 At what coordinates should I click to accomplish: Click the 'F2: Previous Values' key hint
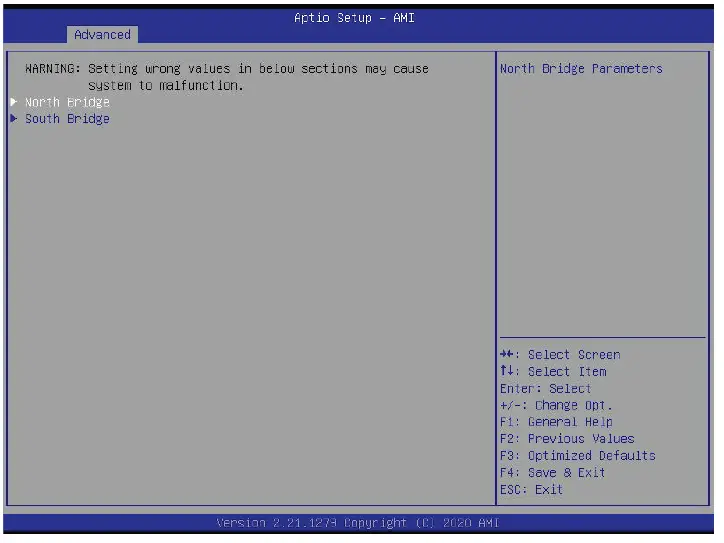(567, 439)
